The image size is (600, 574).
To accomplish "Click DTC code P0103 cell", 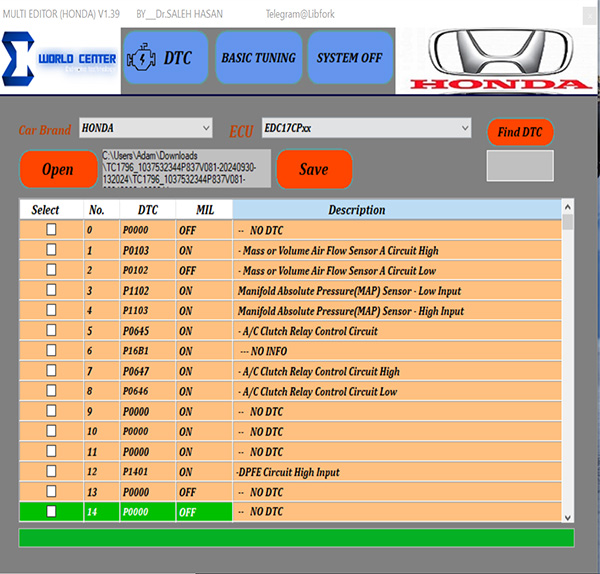I will tap(148, 250).
